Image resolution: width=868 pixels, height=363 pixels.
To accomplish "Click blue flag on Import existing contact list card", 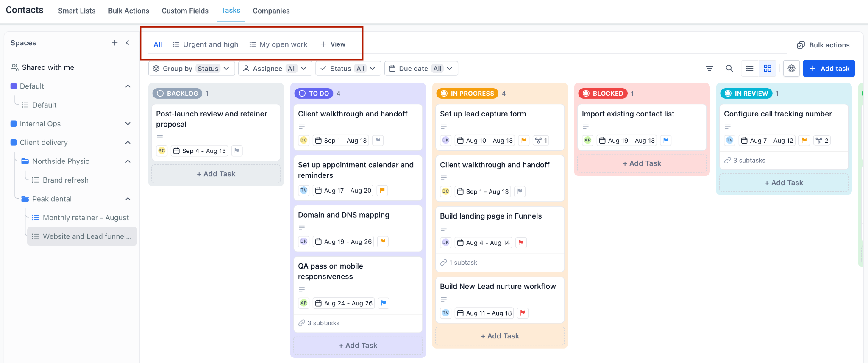I will pos(665,140).
